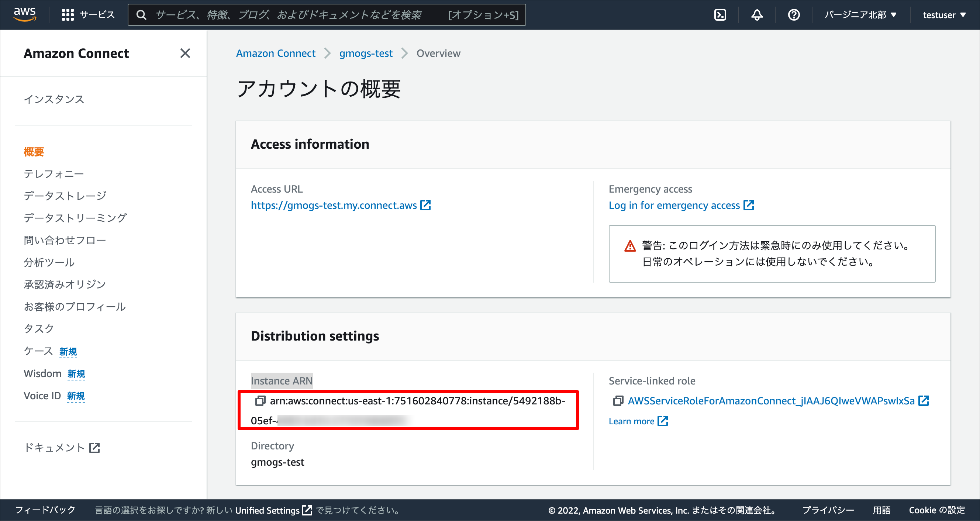
Task: Click the 新規 badge beside Wisdom
Action: 76,374
